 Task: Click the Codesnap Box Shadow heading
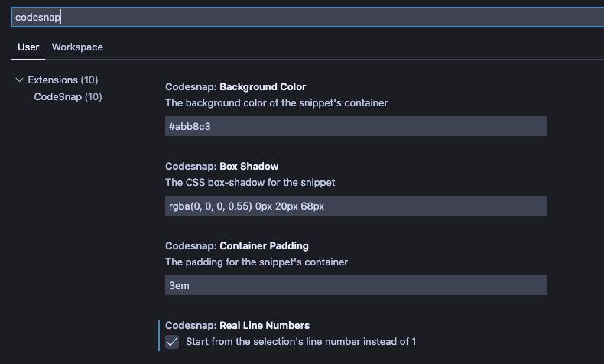pos(222,167)
